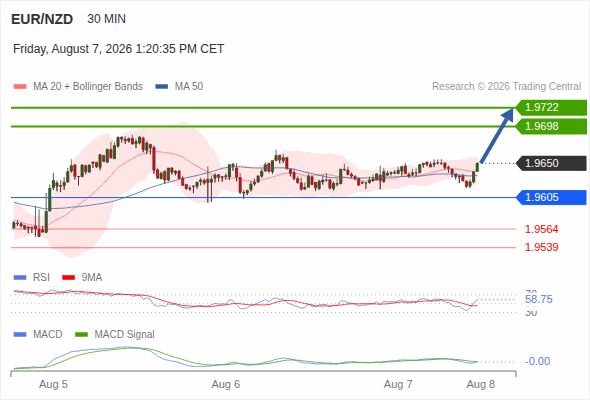The width and height of the screenshot is (590, 400).
Task: Click the 1.9564 red support value
Action: [x=541, y=229]
